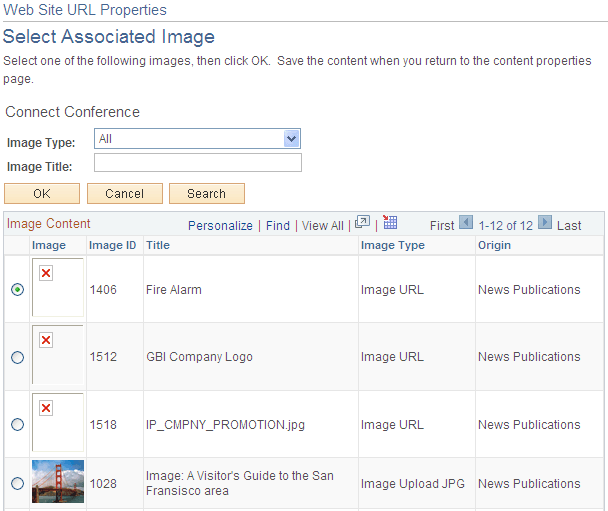Image resolution: width=608 pixels, height=511 pixels.
Task: Sort by Origin column header
Action: point(494,245)
